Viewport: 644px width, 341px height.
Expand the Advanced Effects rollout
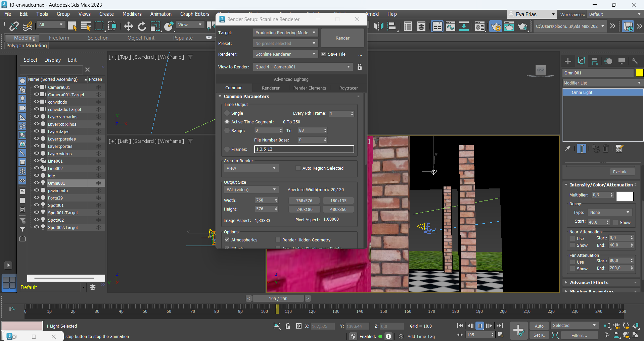coord(589,282)
